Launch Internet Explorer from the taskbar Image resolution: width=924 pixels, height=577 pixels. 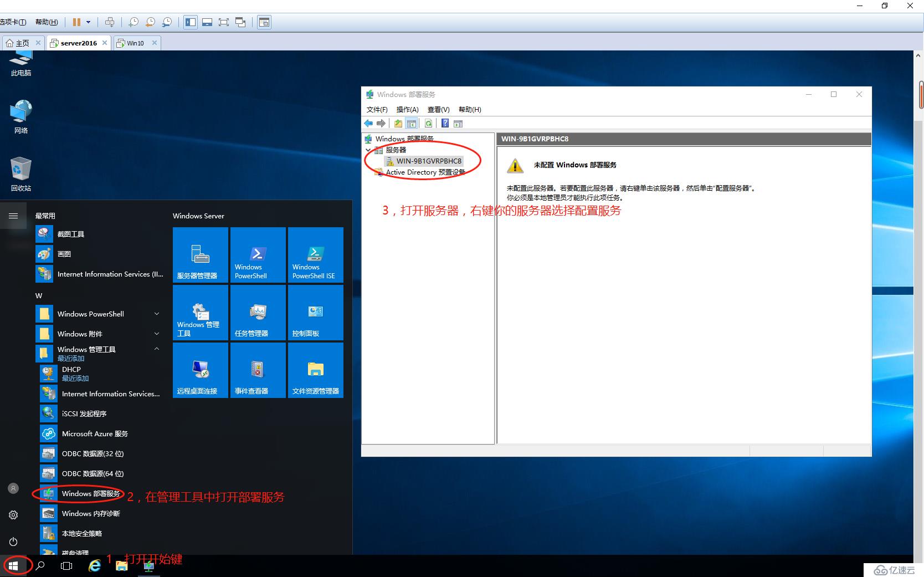tap(95, 566)
